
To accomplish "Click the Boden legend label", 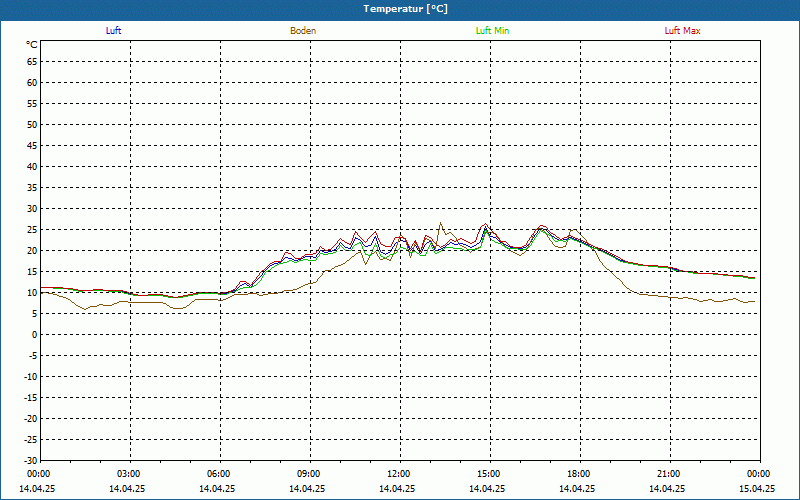I will pos(303,31).
